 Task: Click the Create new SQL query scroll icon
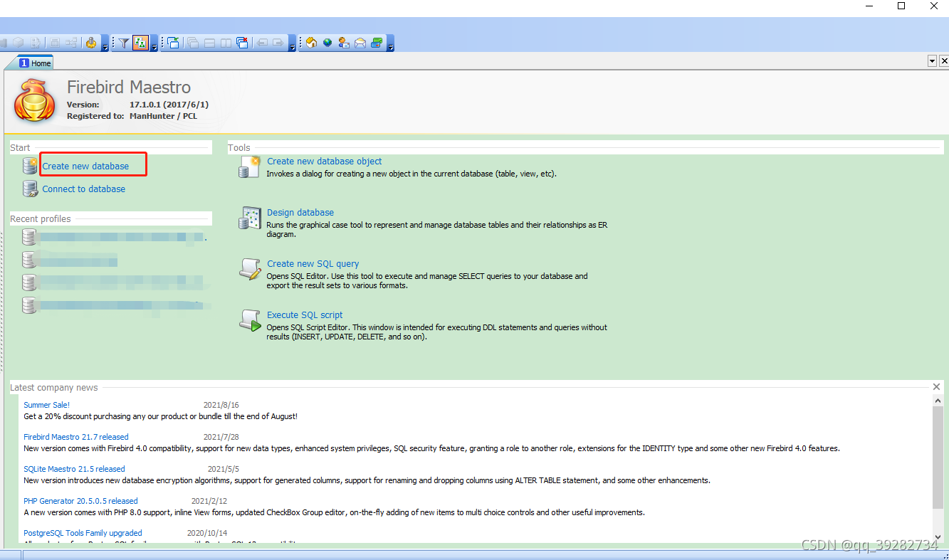point(250,270)
